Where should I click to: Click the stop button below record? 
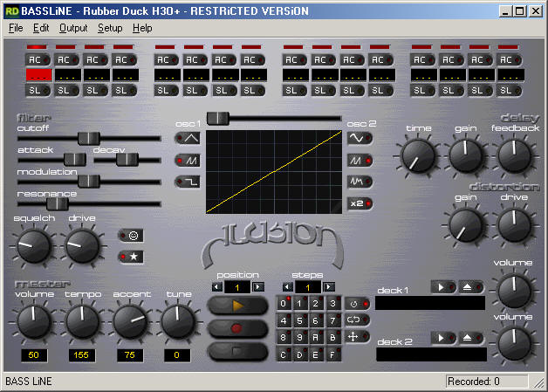pos(237,350)
